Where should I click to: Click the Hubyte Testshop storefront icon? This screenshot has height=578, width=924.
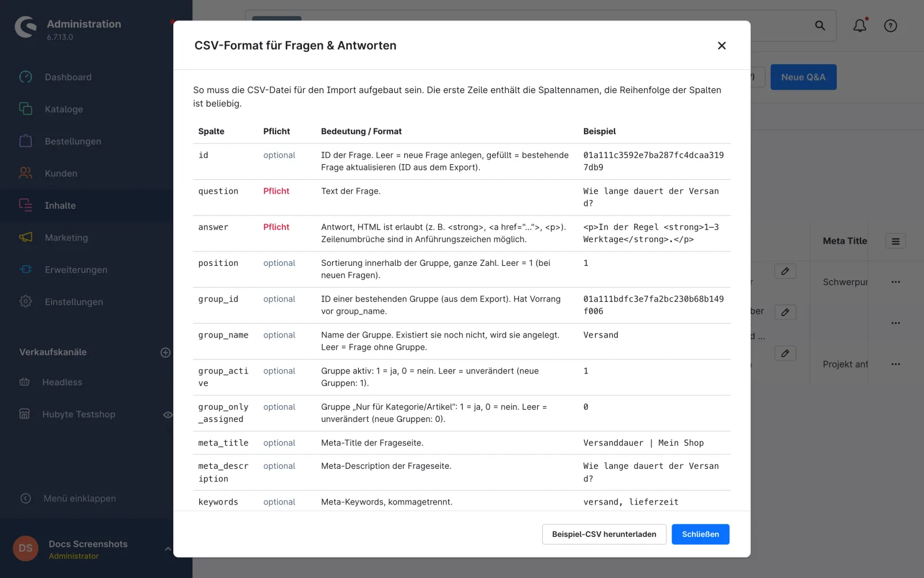[24, 414]
